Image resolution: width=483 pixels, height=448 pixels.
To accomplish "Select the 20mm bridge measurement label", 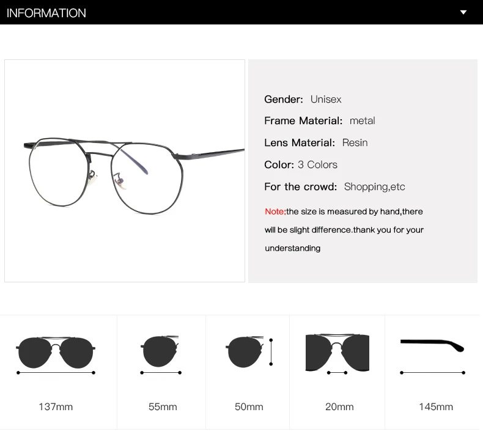I will pos(339,406).
